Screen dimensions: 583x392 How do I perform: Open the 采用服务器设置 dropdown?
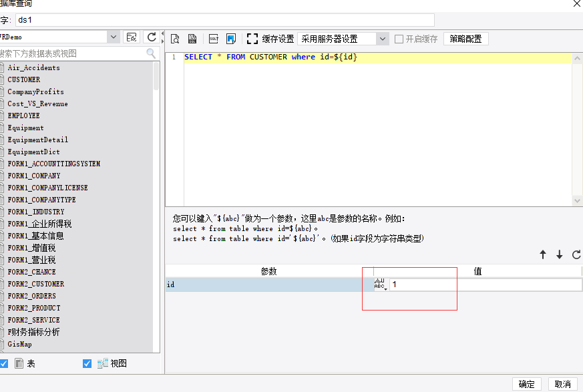coord(382,39)
